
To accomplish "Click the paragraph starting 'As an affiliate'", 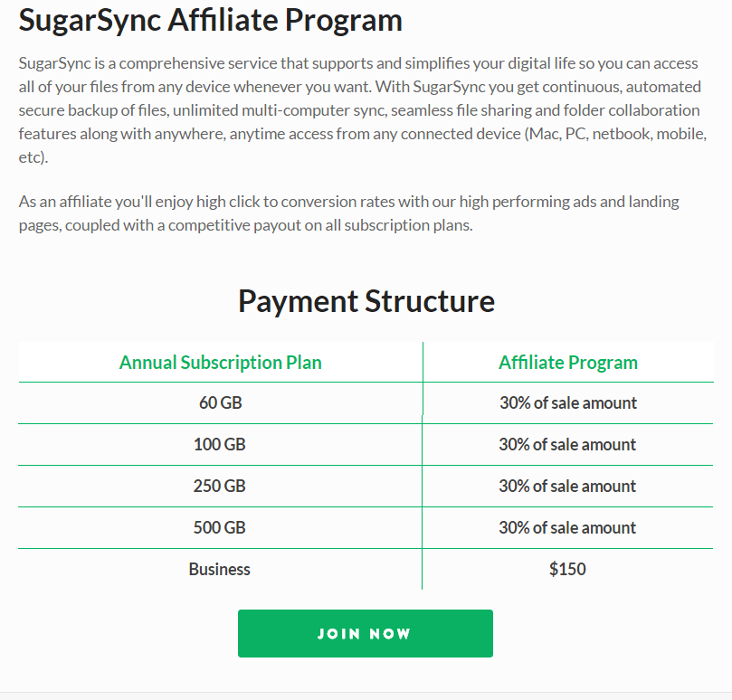I will pyautogui.click(x=348, y=213).
